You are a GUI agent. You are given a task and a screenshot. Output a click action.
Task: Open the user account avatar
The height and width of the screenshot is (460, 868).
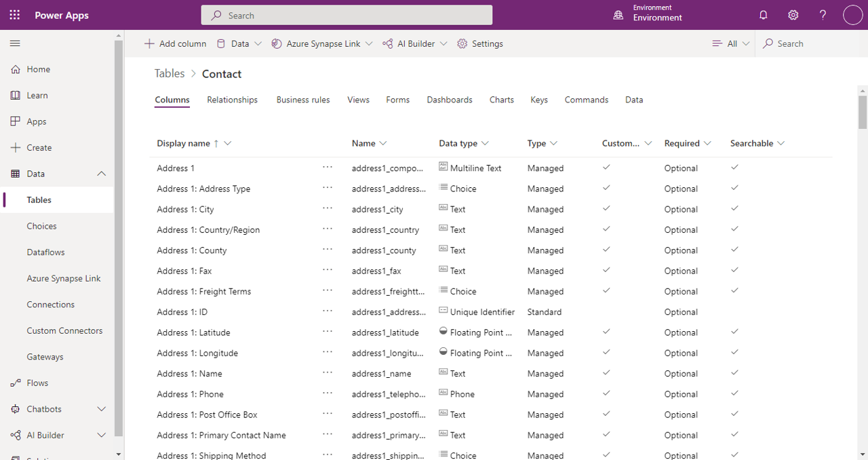tap(852, 15)
